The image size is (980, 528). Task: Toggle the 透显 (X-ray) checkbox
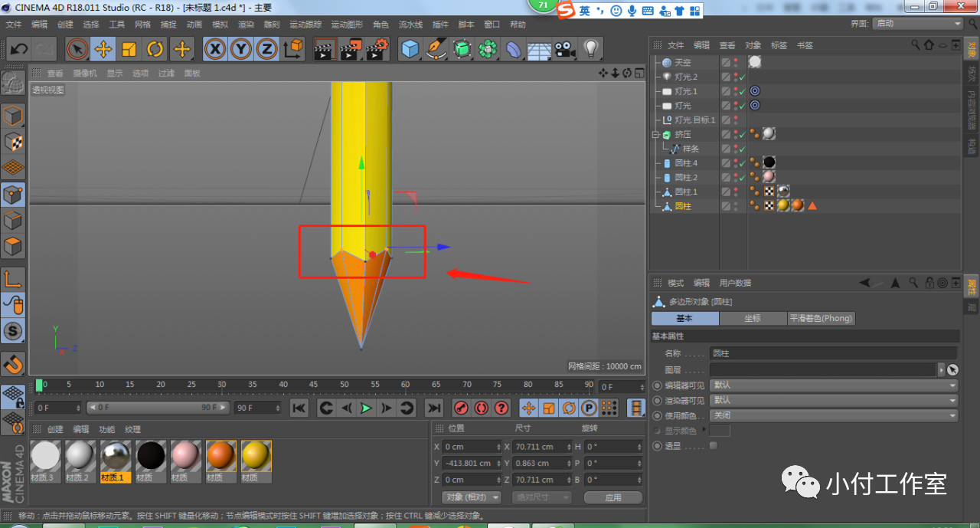click(714, 446)
